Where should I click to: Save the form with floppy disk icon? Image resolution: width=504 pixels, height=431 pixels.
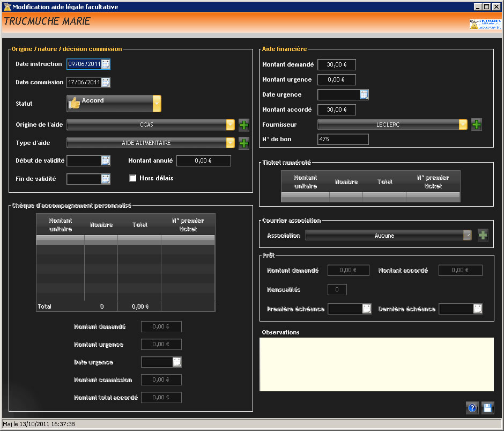pyautogui.click(x=487, y=408)
